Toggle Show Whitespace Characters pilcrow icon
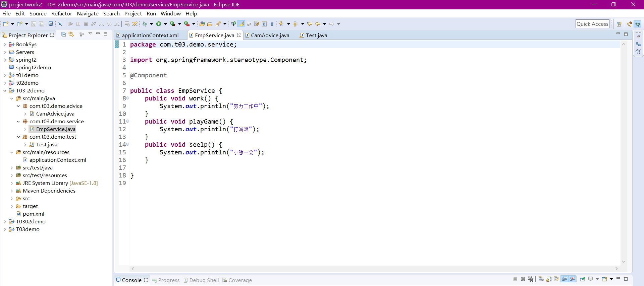Screen dimensions: 644x286 (x=272, y=24)
